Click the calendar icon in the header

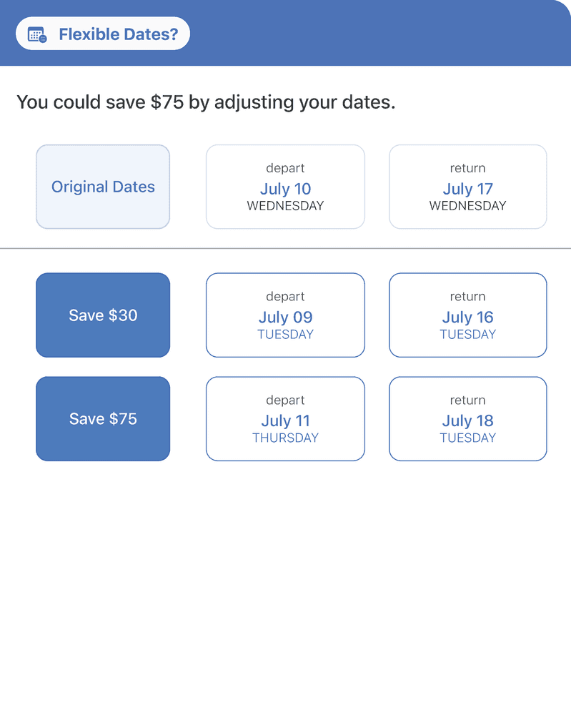tap(37, 34)
